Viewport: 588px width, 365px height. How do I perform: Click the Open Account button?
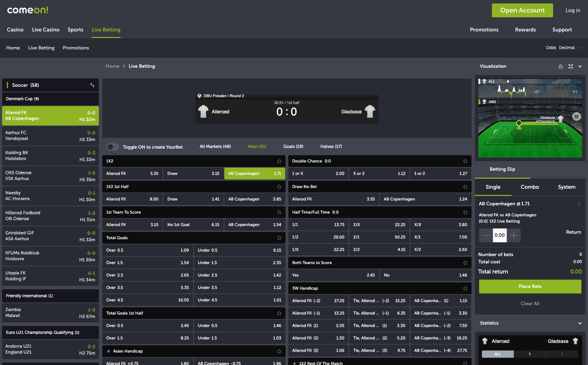click(x=522, y=10)
